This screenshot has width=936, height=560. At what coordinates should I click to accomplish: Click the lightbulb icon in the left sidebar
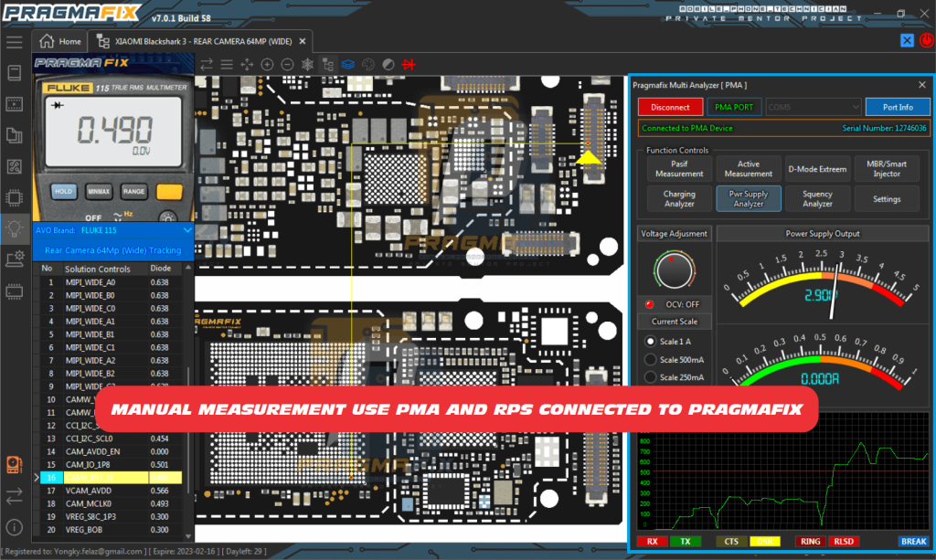(12, 228)
